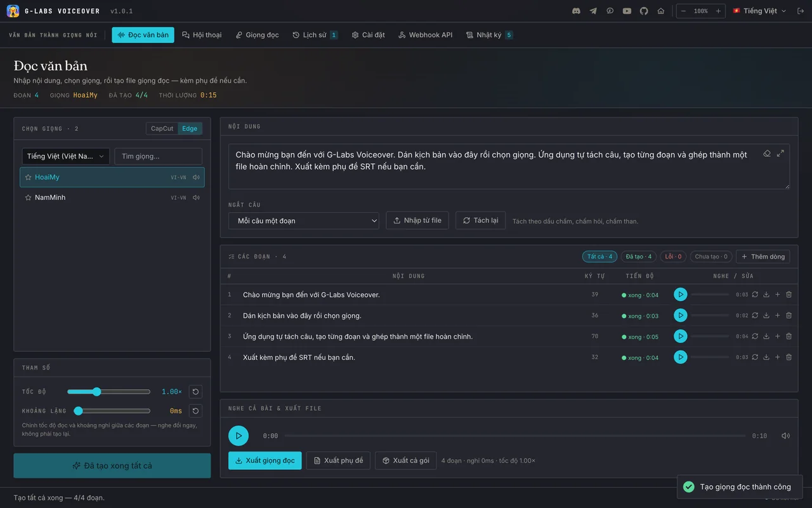This screenshot has height=508, width=812.
Task: Regenerate the segment 'Chào mừng bạn đến với G-Labs Voiceover.'
Action: pyautogui.click(x=755, y=295)
